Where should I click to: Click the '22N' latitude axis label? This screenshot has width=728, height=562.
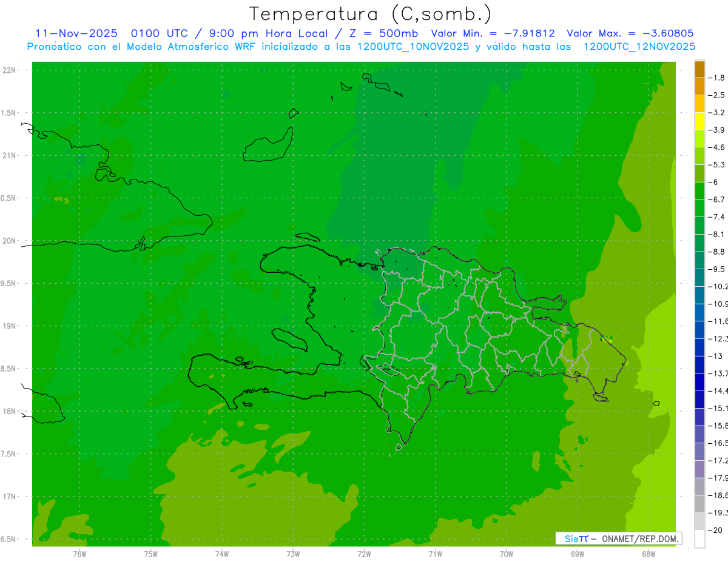tap(9, 70)
